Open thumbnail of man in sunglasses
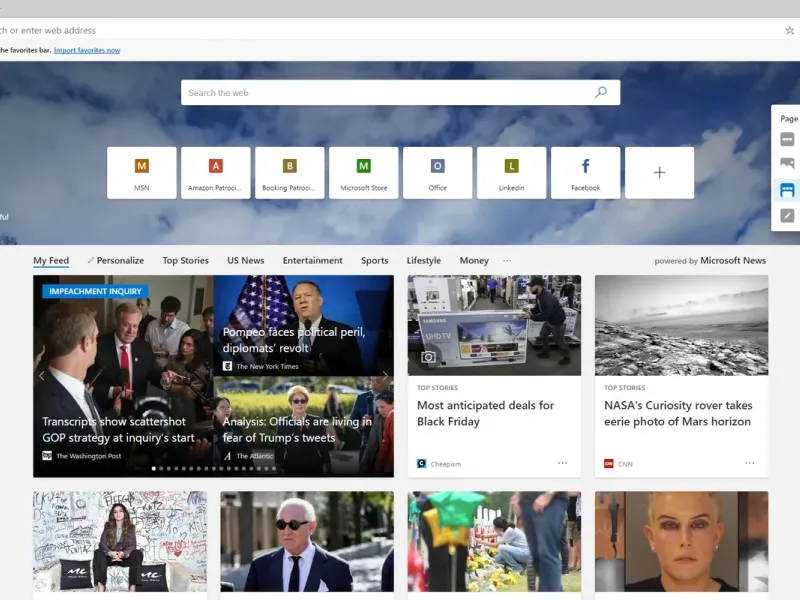 coord(307,541)
